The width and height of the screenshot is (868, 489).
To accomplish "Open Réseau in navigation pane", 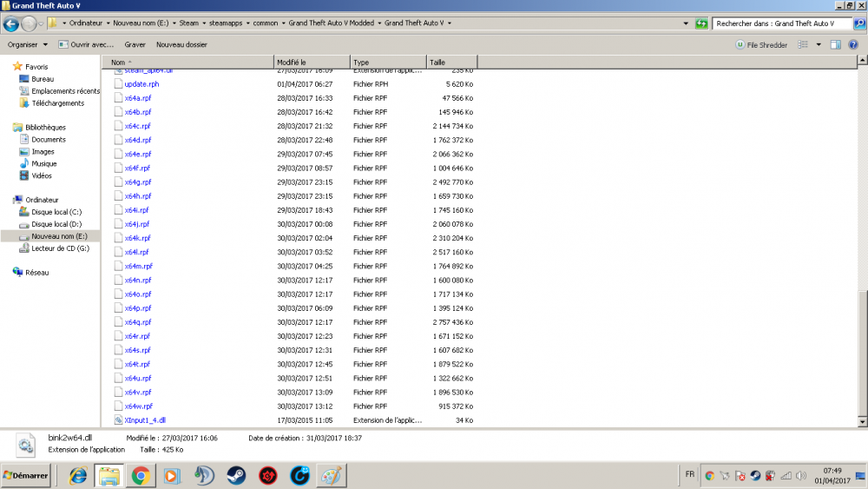I will [x=36, y=273].
